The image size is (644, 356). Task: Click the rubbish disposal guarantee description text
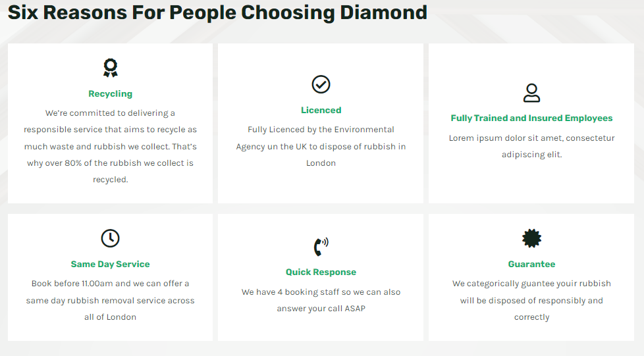coord(531,300)
